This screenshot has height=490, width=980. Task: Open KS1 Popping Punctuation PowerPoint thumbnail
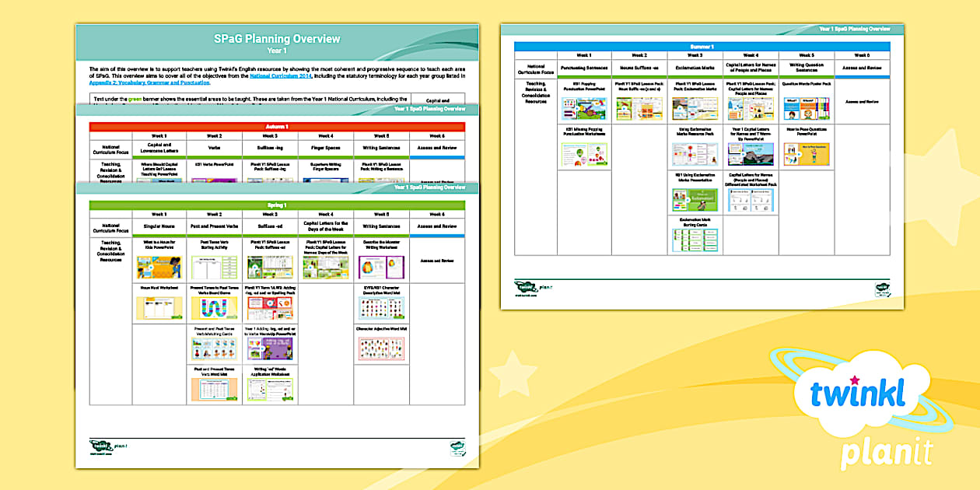pos(584,108)
